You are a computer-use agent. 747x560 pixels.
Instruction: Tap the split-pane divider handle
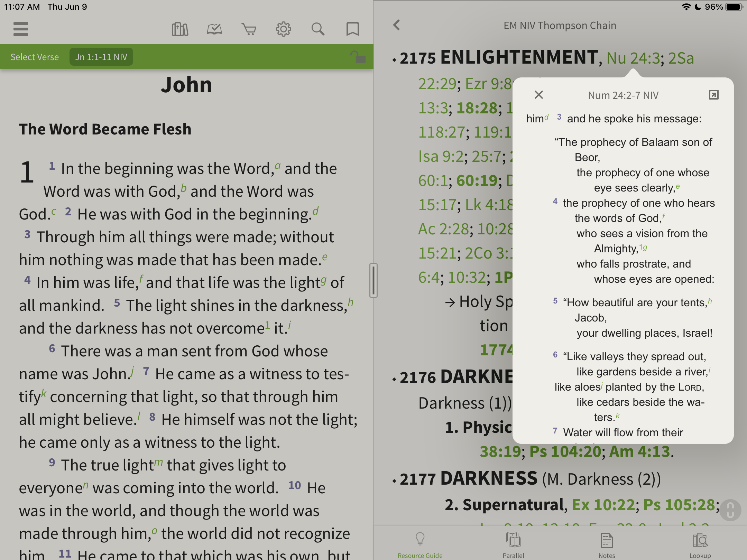point(373,280)
